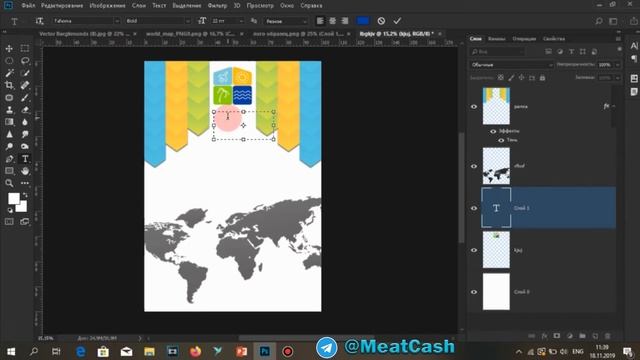Collapse effects on the frame layer

613,106
